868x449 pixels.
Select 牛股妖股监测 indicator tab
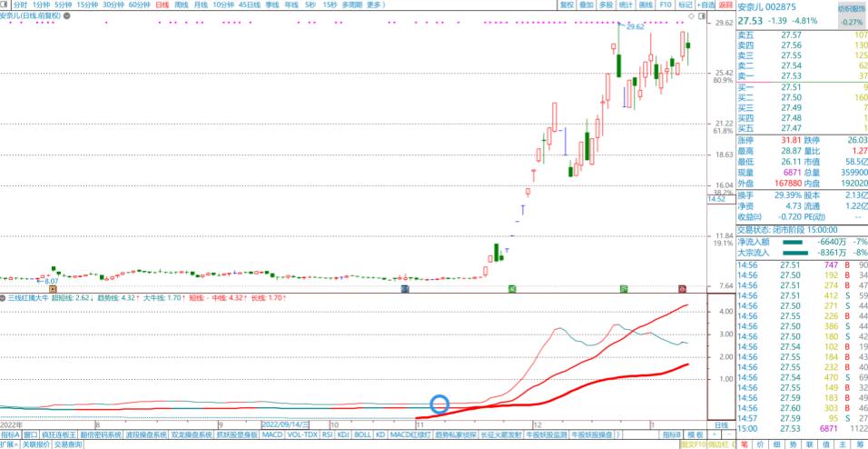click(547, 434)
